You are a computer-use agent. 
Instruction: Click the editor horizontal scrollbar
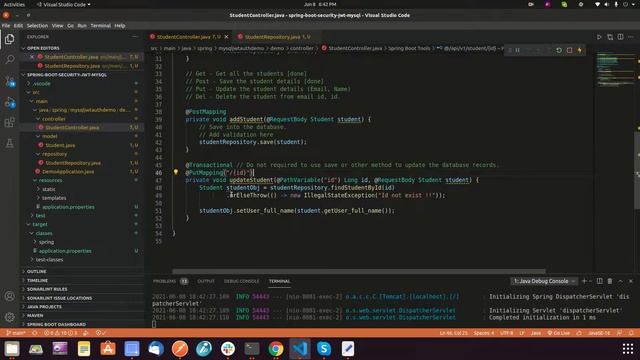tap(359, 271)
